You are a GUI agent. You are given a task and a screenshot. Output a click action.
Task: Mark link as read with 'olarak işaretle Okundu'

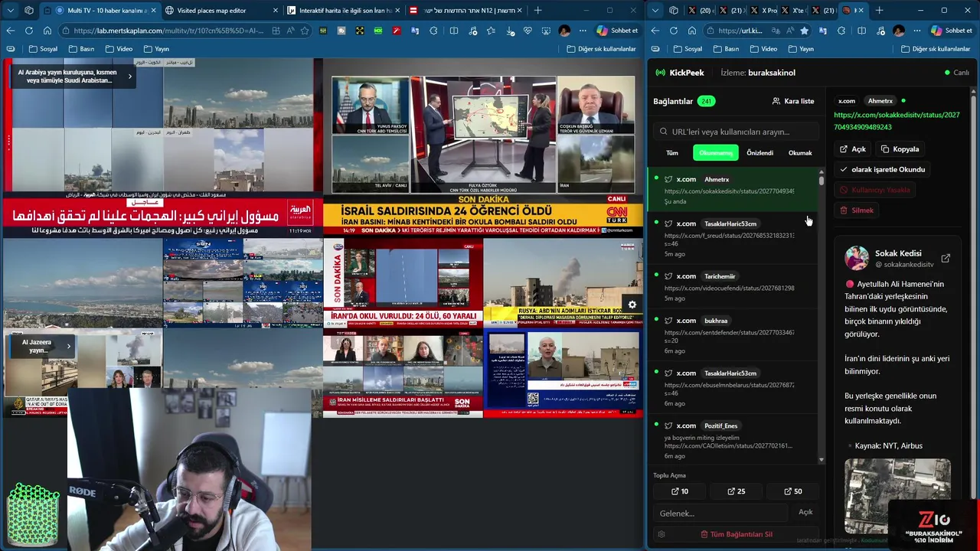click(x=883, y=169)
